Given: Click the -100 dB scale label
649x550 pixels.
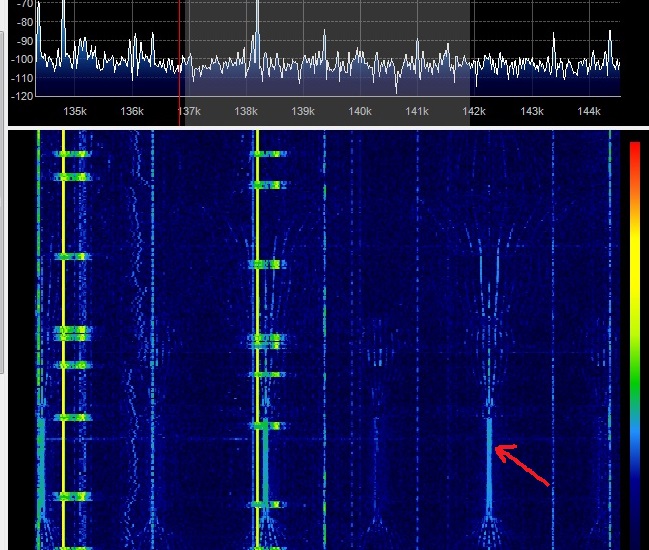Looking at the screenshot, I should (x=22, y=59).
